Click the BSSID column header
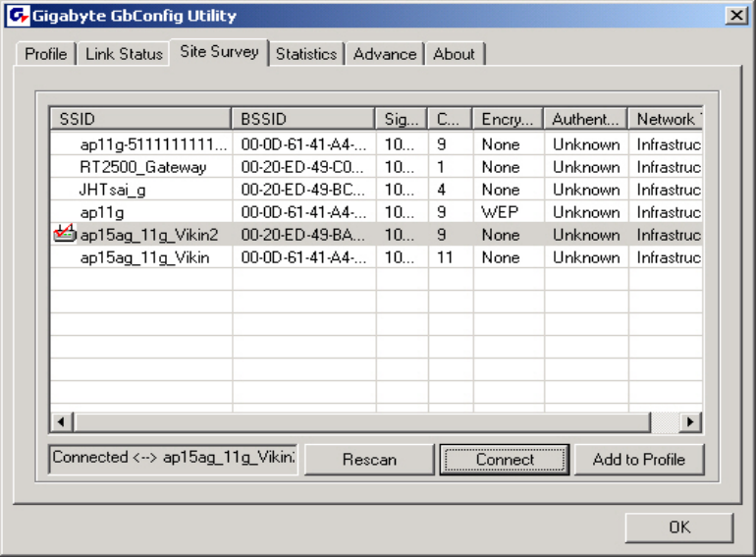The width and height of the screenshot is (756, 557). click(x=303, y=119)
